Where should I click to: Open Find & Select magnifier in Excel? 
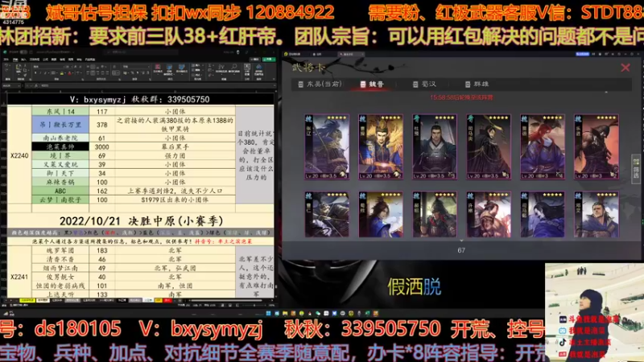point(234,69)
